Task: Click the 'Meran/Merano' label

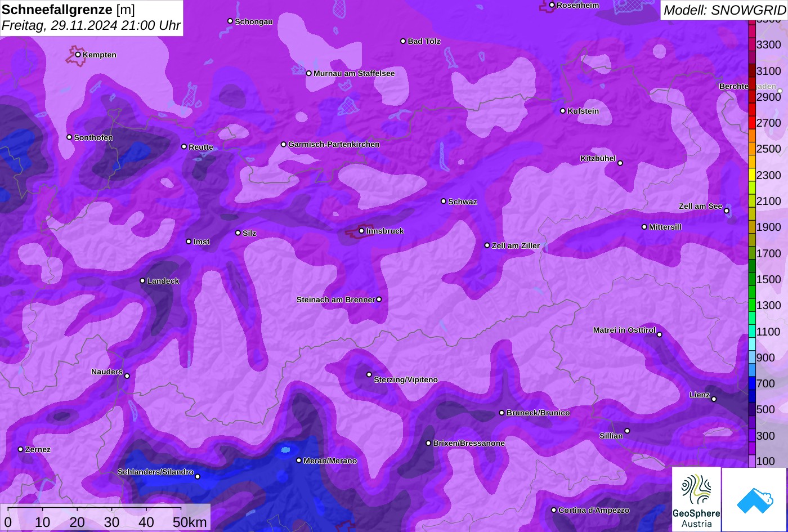Action: 330,461
